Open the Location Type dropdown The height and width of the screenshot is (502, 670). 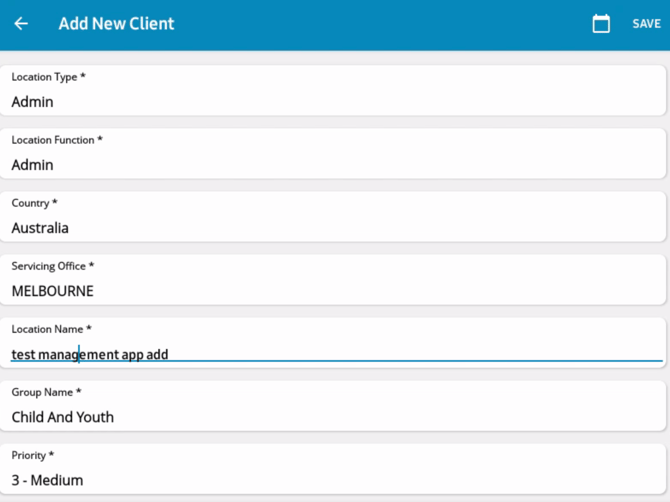[x=333, y=90]
